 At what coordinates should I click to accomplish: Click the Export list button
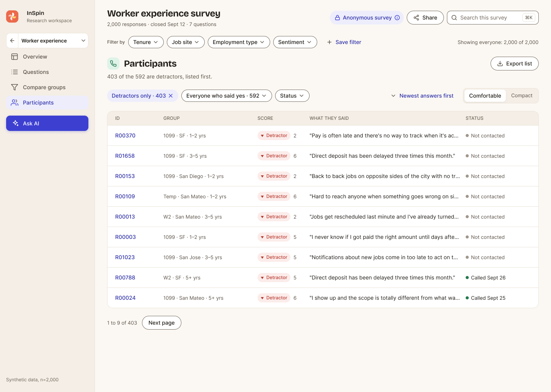[515, 64]
